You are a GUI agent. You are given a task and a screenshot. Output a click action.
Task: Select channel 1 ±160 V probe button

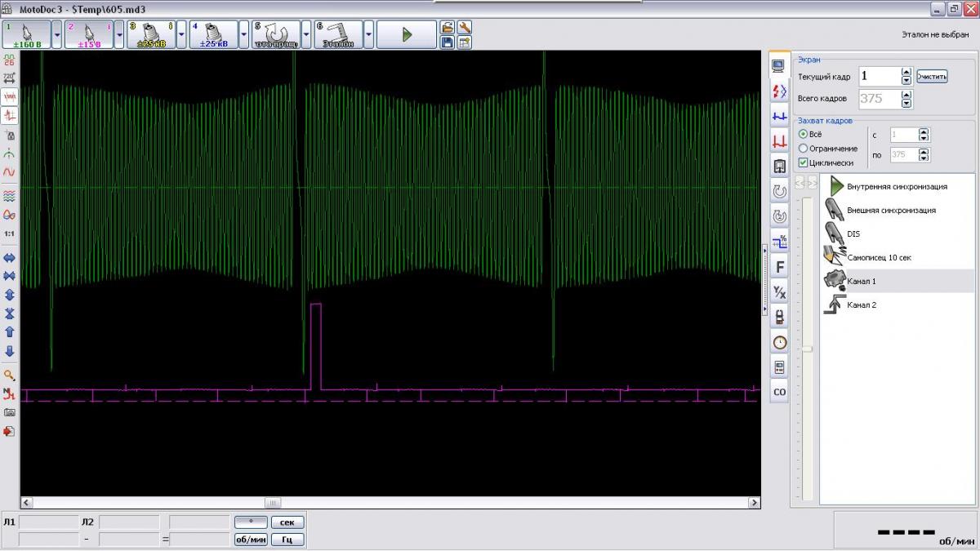[27, 35]
